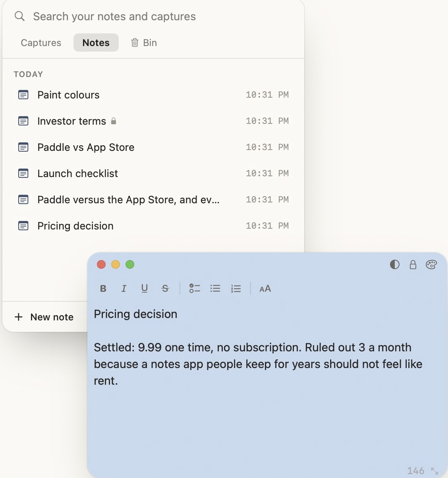Lock the Pricing decision note
Screen dimensions: 448x478
pyautogui.click(x=413, y=265)
